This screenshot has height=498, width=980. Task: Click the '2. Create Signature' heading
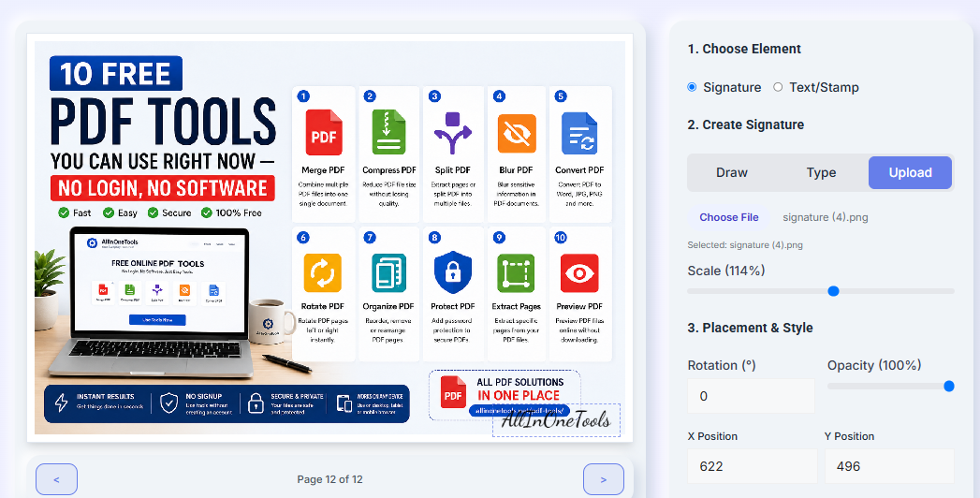point(746,124)
